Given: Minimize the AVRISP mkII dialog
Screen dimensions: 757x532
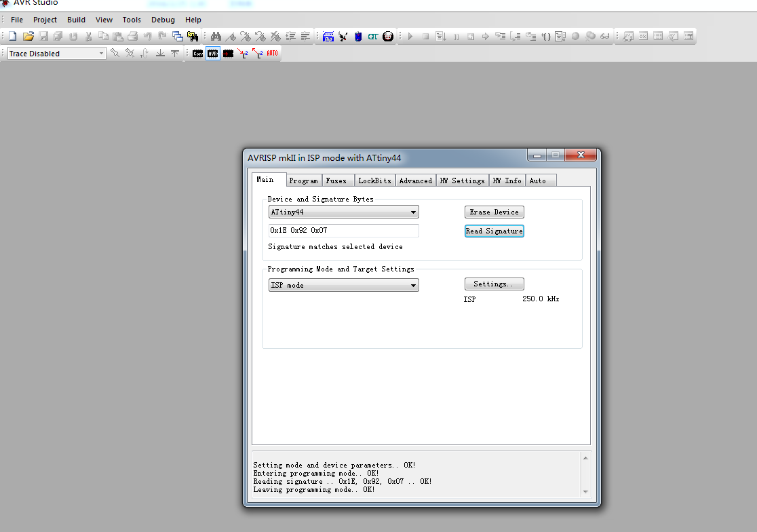Looking at the screenshot, I should (537, 155).
